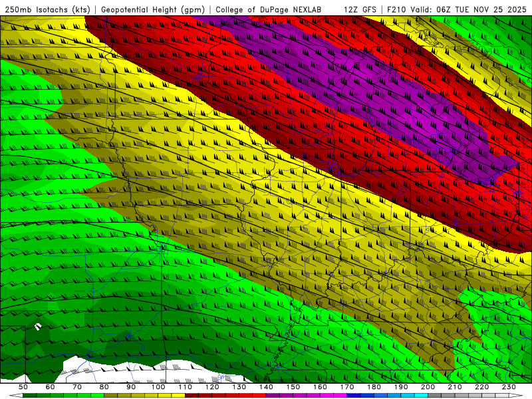Select the olive swatch right of 80
The height and width of the screenshot is (399, 532).
[x=110, y=395]
